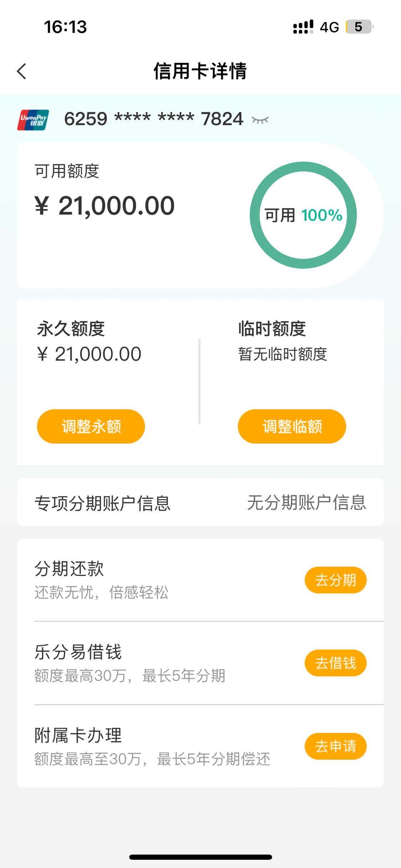Tap the 暂无临时额度 text
The image size is (401, 868).
tap(283, 354)
